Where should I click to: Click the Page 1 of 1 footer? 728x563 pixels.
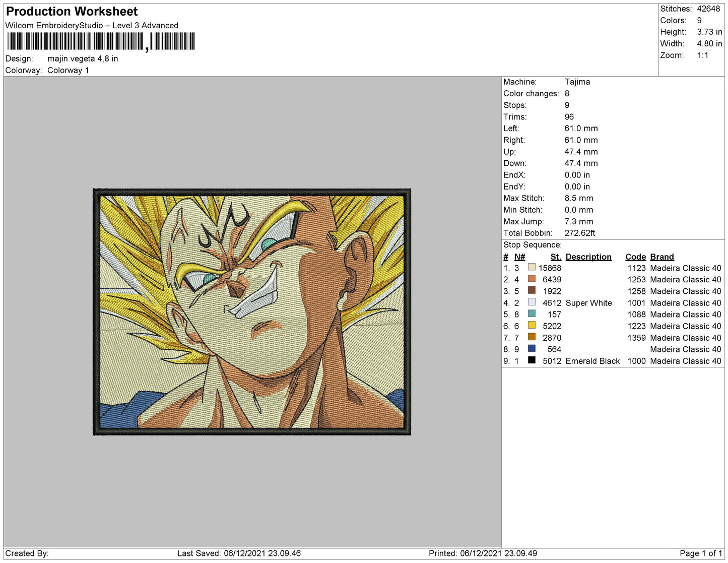click(700, 553)
